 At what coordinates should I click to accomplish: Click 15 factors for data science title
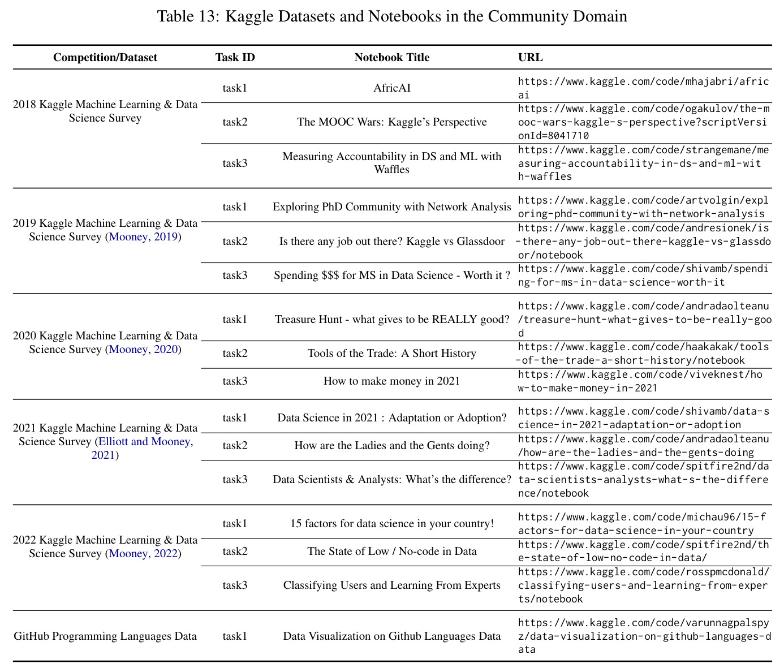pyautogui.click(x=392, y=524)
